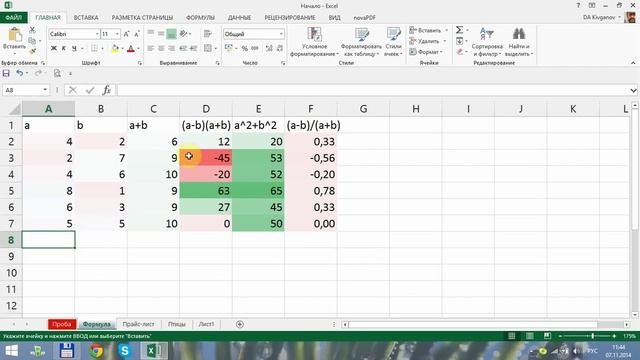Viewport: 640px width, 360px height.
Task: Toggle bottom vertical alignment (highlighted)
Action: (171, 34)
